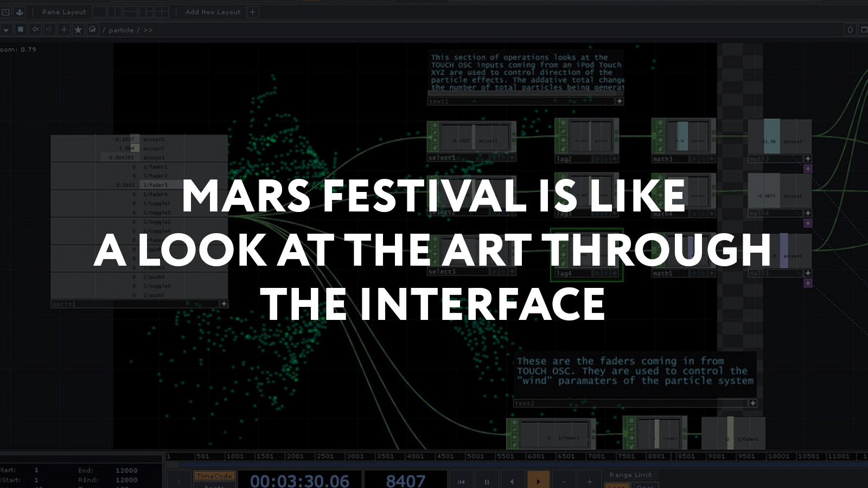Image resolution: width=868 pixels, height=488 pixels.
Task: Click the plus flag on null3 node
Action: click(808, 158)
